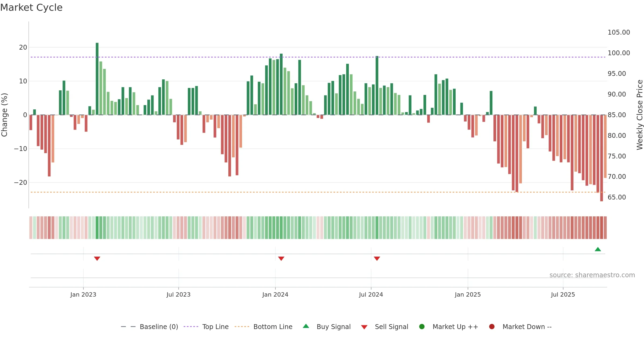This screenshot has width=644, height=362.
Task: Toggle the Bottom Line legend entry
Action: tap(264, 327)
